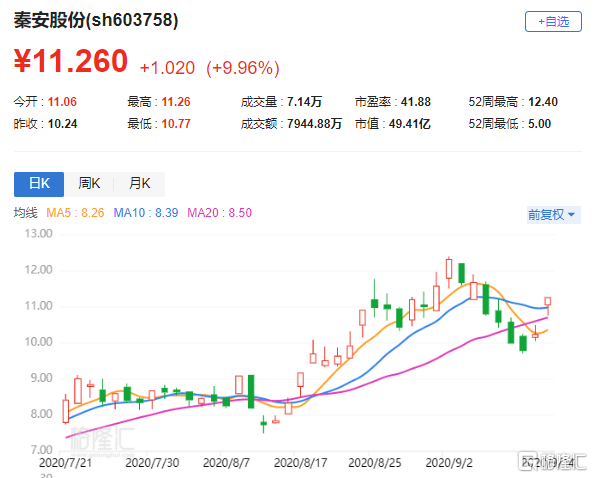Click the 9.00 y-axis price label
The image size is (593, 478).
point(41,378)
